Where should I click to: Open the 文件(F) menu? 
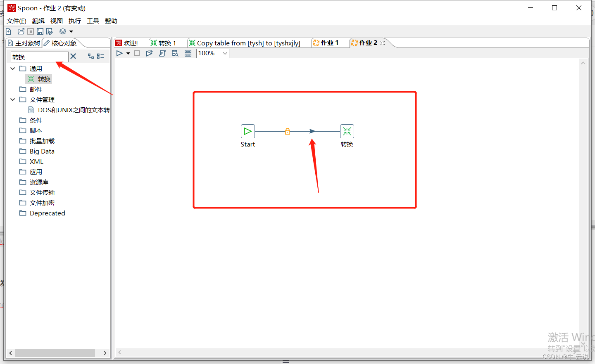[x=17, y=21]
